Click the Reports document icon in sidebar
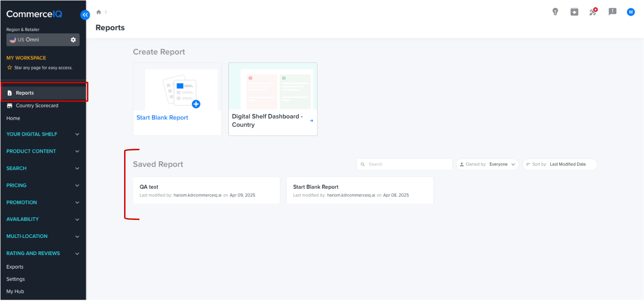Image resolution: width=644 pixels, height=301 pixels. (x=10, y=93)
